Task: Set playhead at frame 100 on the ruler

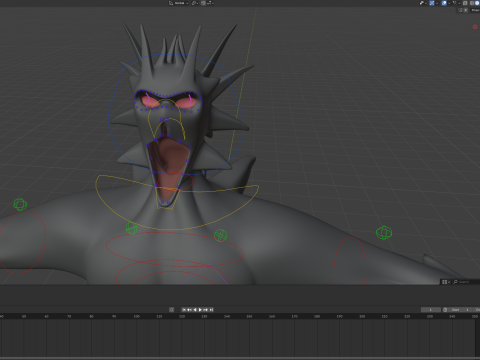Action: click(x=136, y=316)
